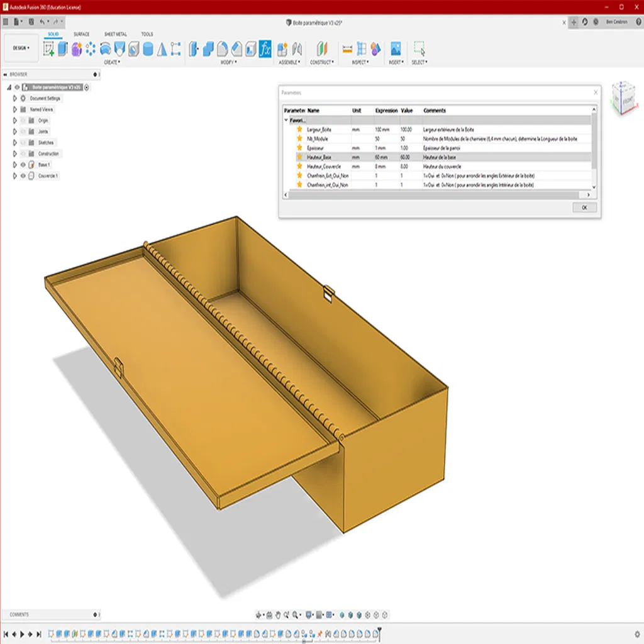Expand the Document Settings node
The height and width of the screenshot is (644, 644).
click(14, 98)
